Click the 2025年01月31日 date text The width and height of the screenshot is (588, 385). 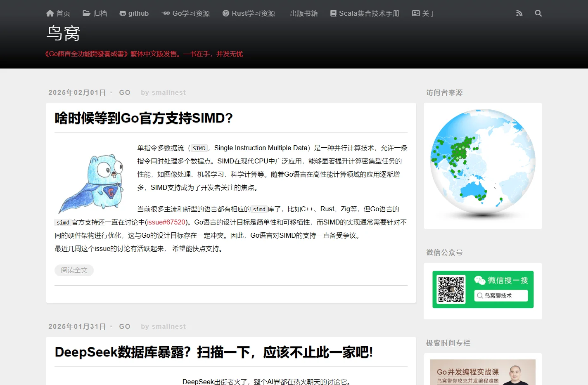pos(77,326)
